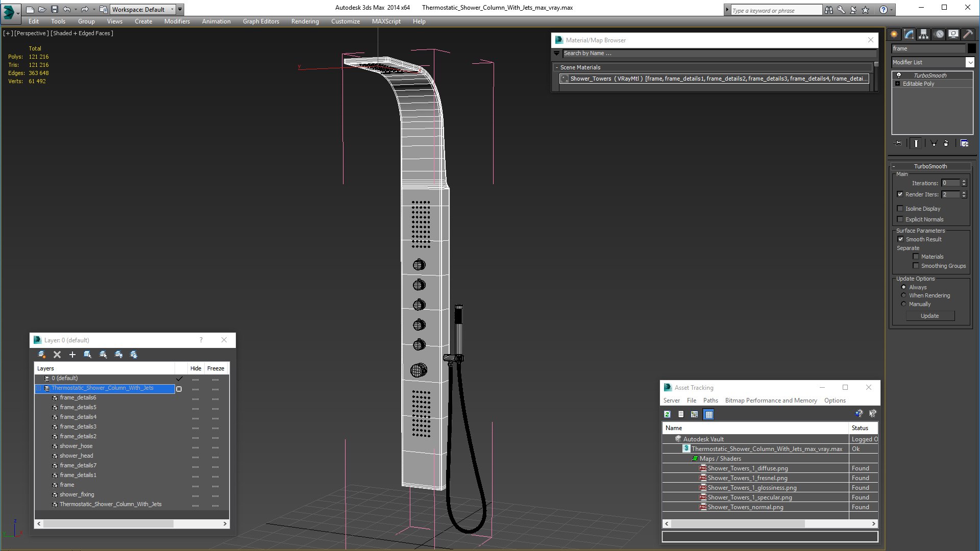
Task: Open the Modifiers menu
Action: tap(177, 21)
